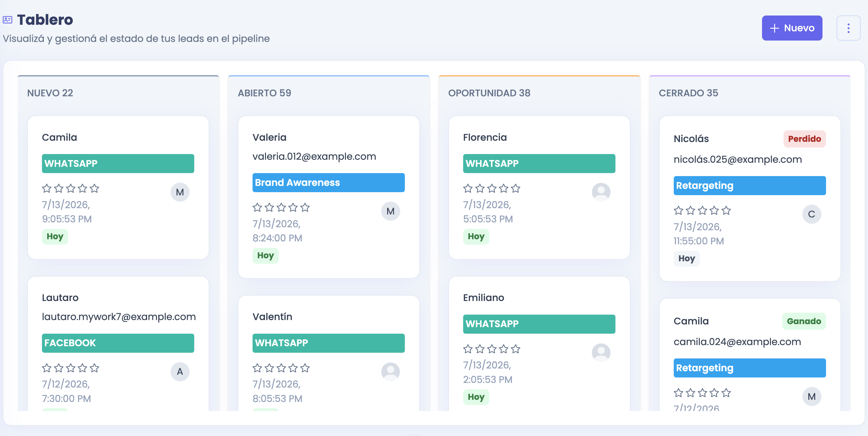Screen dimensions: 868x436
Task: Set first star on Emiliano's rating
Action: pos(468,349)
